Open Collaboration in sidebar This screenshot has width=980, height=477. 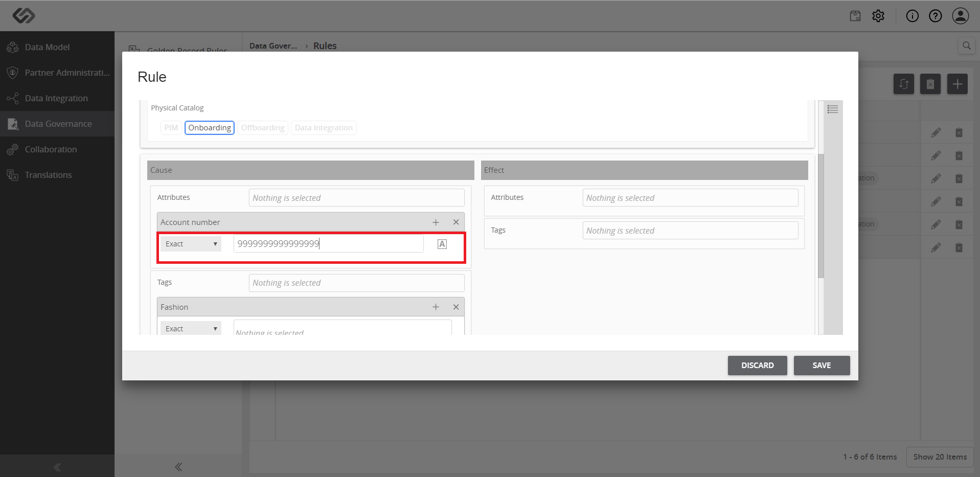pyautogui.click(x=57, y=149)
